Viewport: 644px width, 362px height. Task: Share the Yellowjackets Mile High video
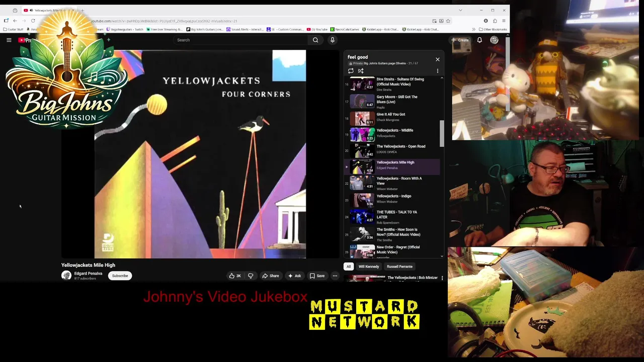(271, 276)
